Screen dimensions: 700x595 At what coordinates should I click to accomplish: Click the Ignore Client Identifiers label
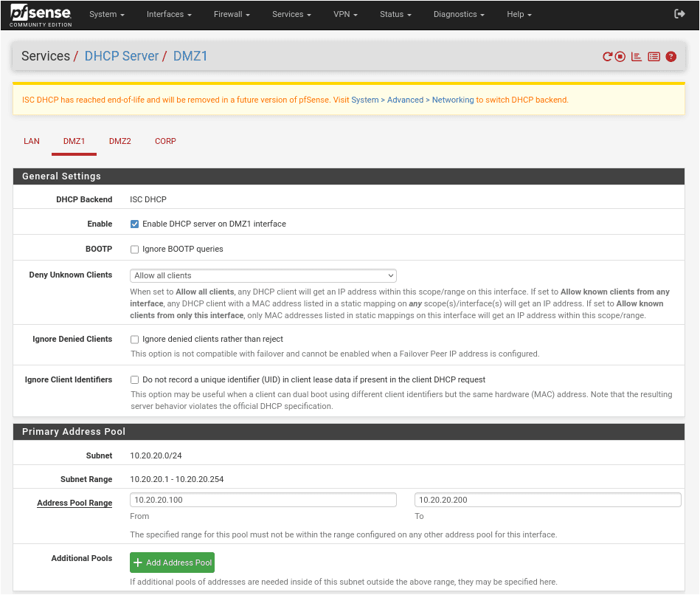69,379
